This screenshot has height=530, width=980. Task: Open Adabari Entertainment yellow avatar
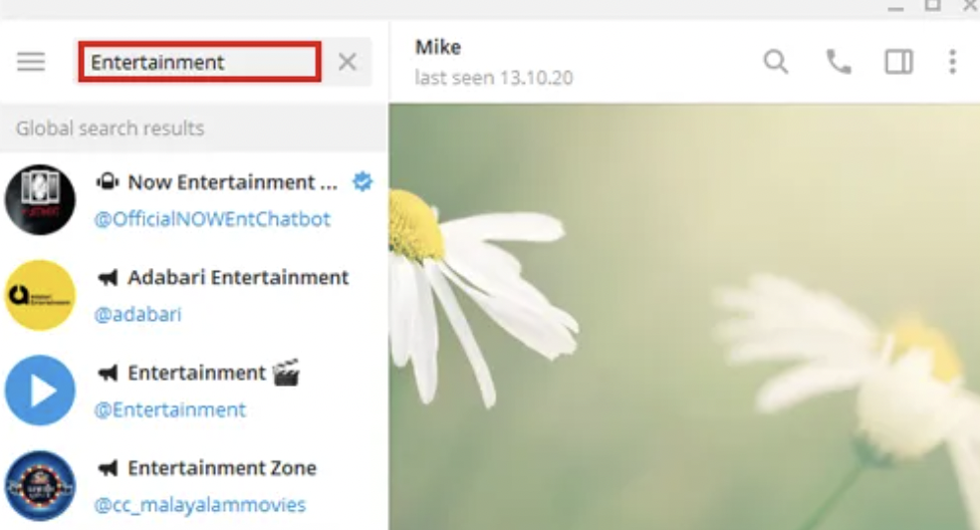click(x=40, y=295)
